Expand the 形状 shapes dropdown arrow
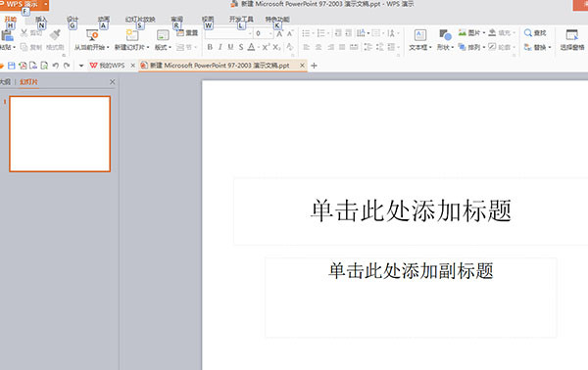The width and height of the screenshot is (588, 370). [x=453, y=48]
